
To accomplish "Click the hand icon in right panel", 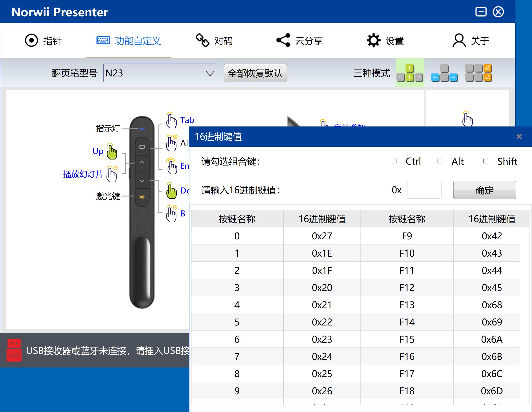I will tap(467, 119).
